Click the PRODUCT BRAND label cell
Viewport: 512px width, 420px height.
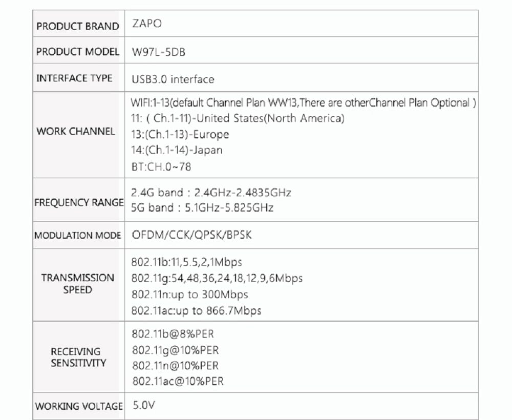[x=78, y=26]
